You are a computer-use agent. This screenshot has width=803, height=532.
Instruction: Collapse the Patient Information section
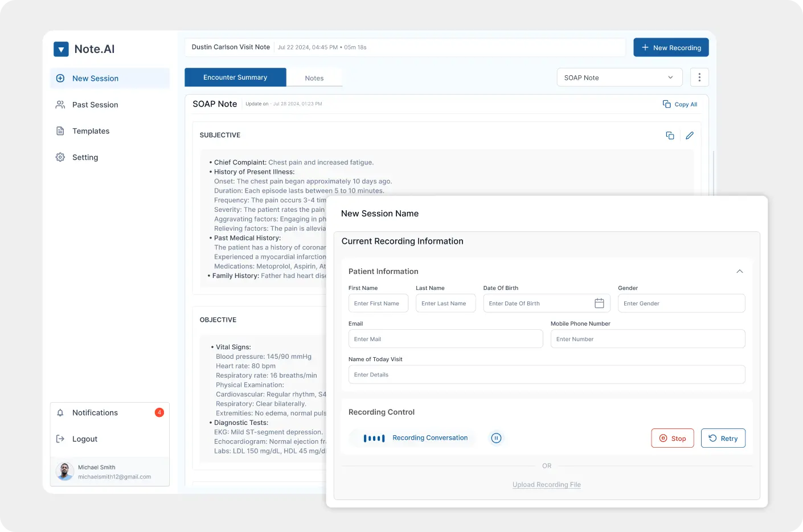click(x=739, y=272)
